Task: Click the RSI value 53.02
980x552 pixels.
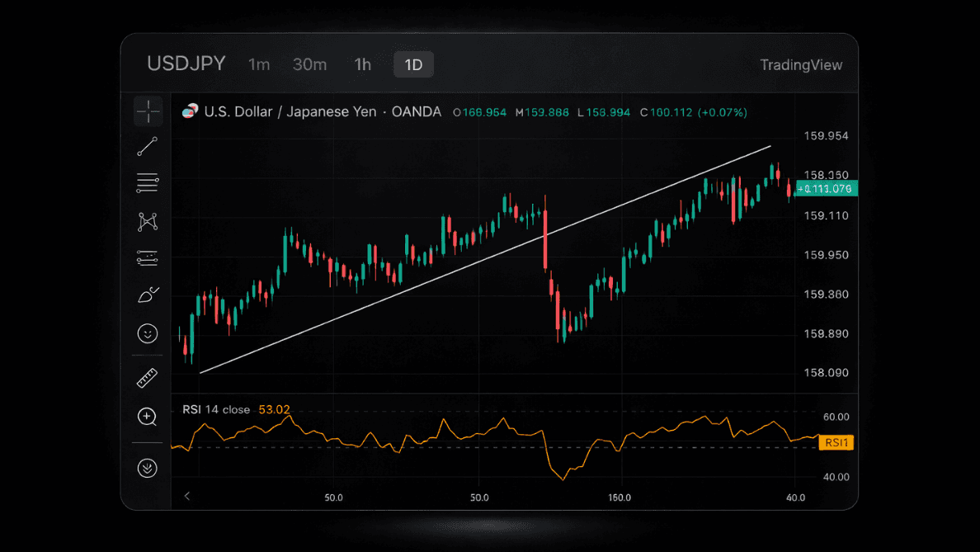Action: 275,409
